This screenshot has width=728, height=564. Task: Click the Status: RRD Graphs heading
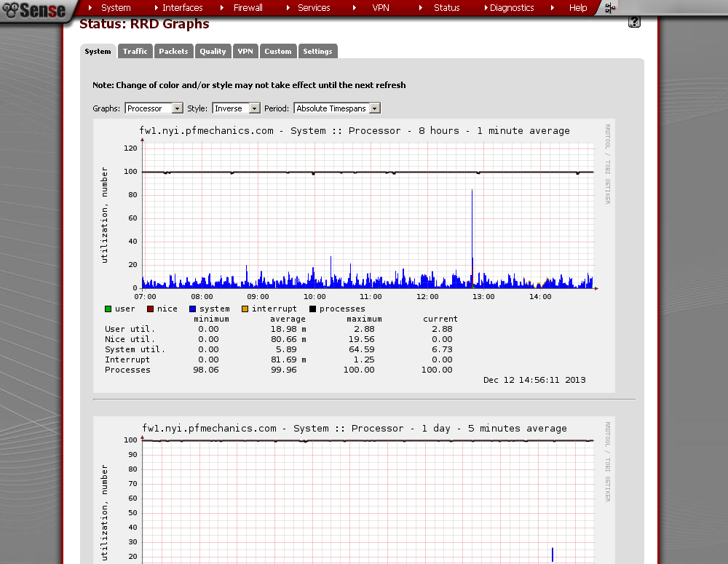tap(144, 24)
